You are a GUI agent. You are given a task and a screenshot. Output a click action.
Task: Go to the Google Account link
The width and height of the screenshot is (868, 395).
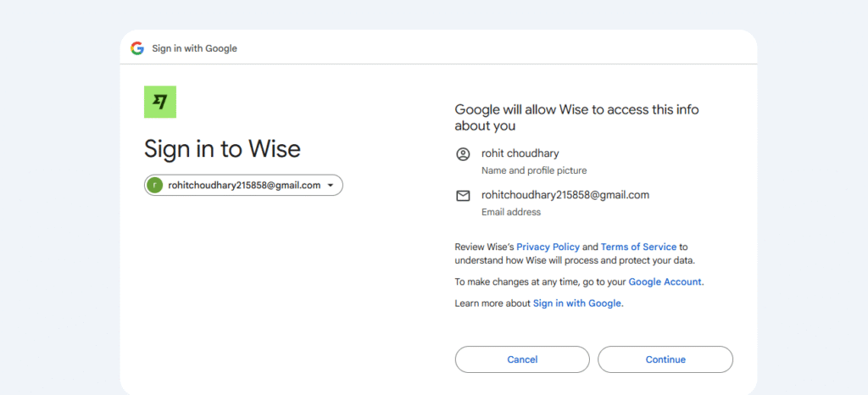[x=665, y=281]
